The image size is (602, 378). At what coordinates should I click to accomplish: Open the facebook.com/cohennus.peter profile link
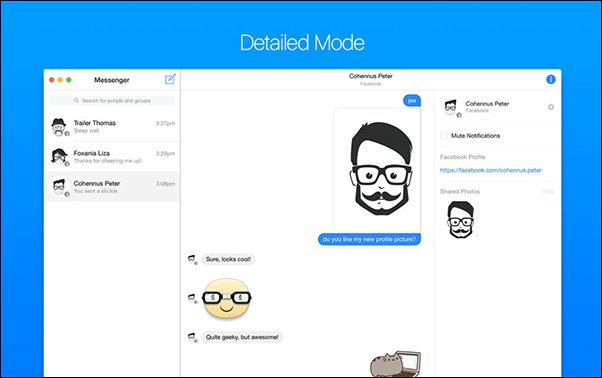pyautogui.click(x=491, y=170)
